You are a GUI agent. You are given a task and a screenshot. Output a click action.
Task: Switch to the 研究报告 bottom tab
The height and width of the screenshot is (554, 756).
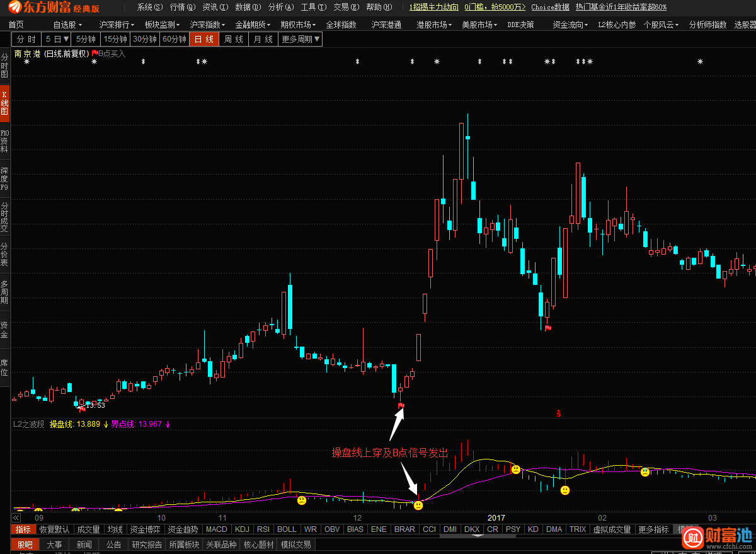147,545
